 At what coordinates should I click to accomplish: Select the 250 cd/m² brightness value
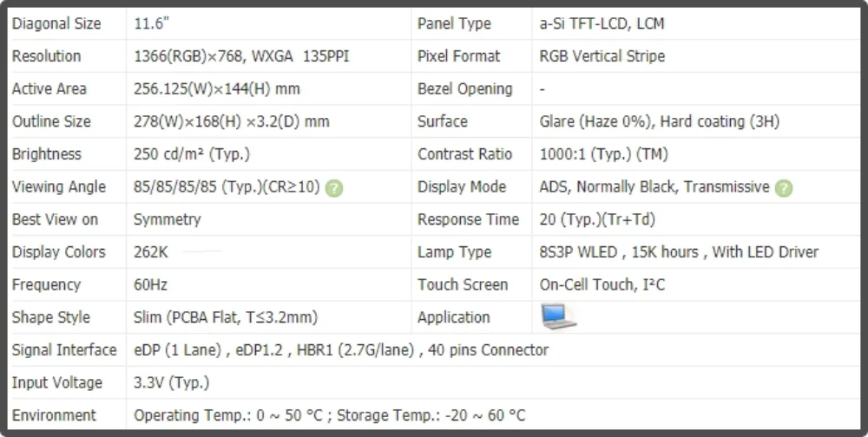[192, 154]
